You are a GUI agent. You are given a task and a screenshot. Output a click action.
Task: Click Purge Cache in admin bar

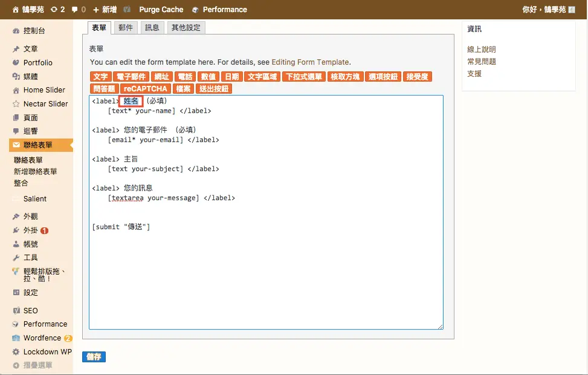click(x=161, y=10)
